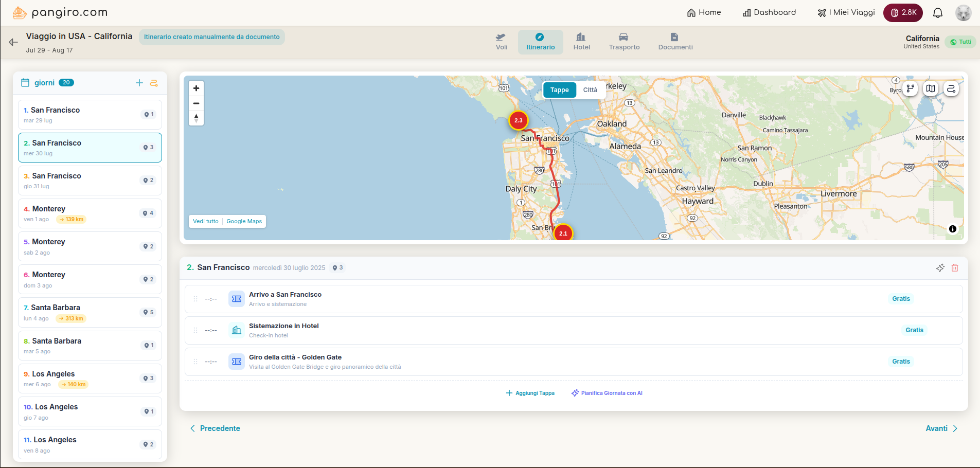Open the map layers style icon

(x=931, y=88)
